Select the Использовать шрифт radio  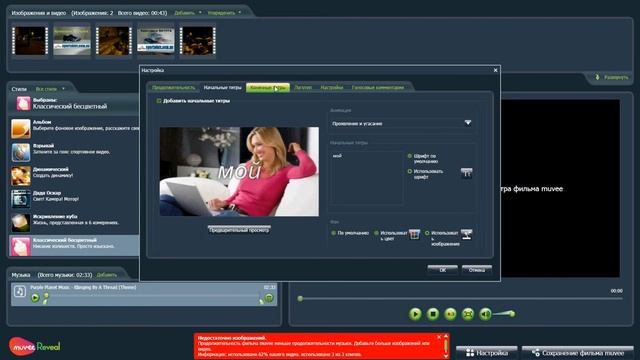[x=410, y=171]
